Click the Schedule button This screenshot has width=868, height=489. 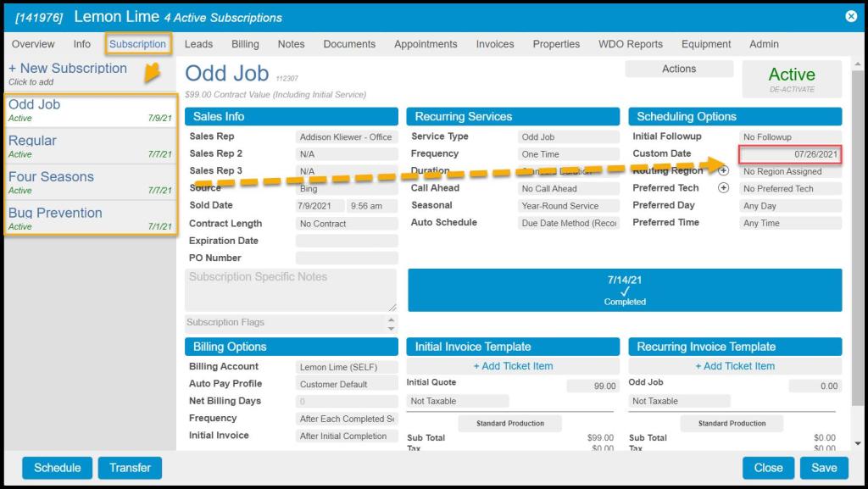pyautogui.click(x=58, y=468)
